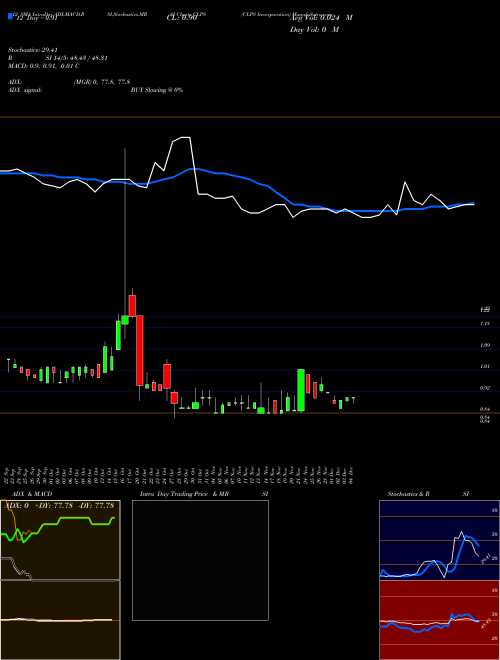Screen dimensions: 500x660
Task: Select the '12 Day = 0.91' label
Action: 36,18
